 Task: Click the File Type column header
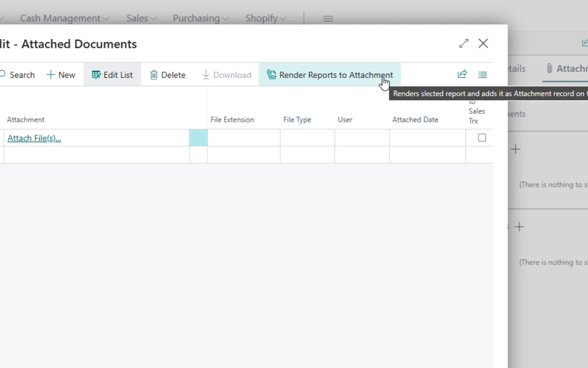click(x=297, y=120)
